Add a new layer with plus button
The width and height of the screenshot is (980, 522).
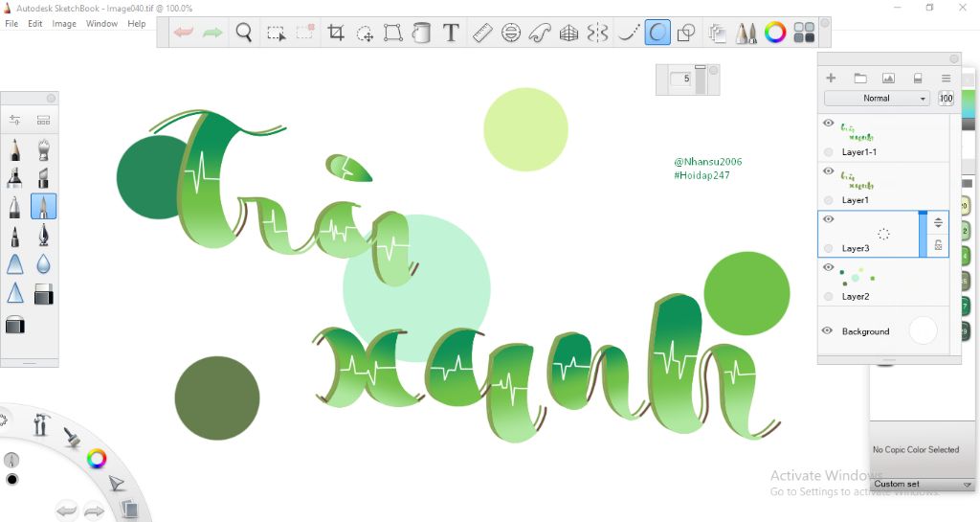tap(831, 79)
